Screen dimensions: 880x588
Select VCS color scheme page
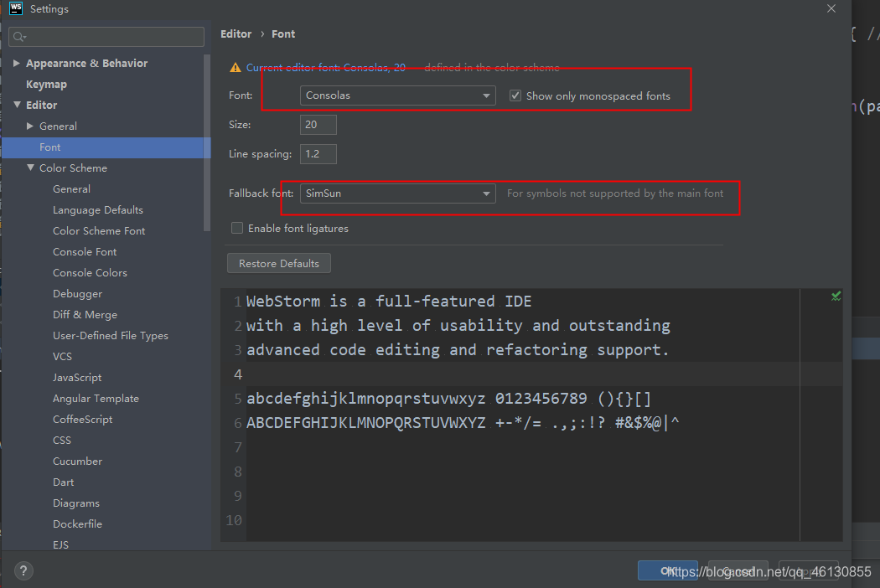click(62, 356)
